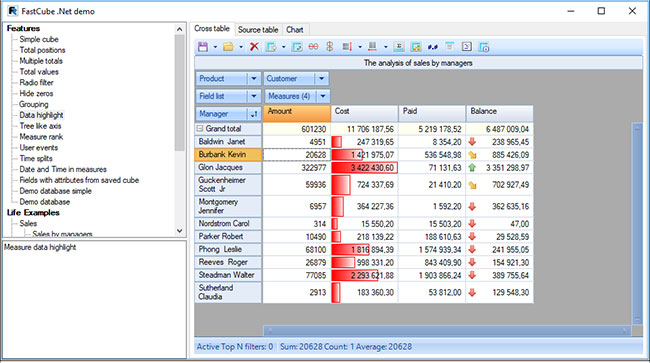650x363 pixels.
Task: Click the binoculars find icon in the toolbar
Action: tap(433, 47)
